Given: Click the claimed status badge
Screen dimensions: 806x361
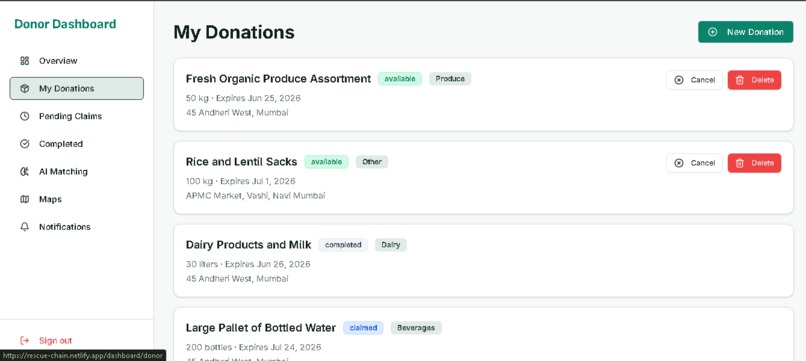Looking at the screenshot, I should (363, 328).
